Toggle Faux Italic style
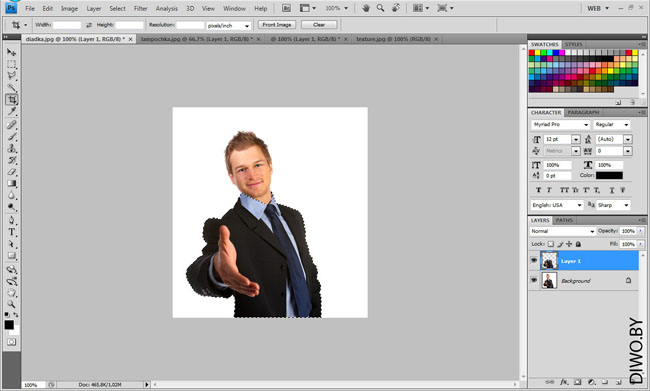Screen dimensions: 650x391 pos(549,190)
